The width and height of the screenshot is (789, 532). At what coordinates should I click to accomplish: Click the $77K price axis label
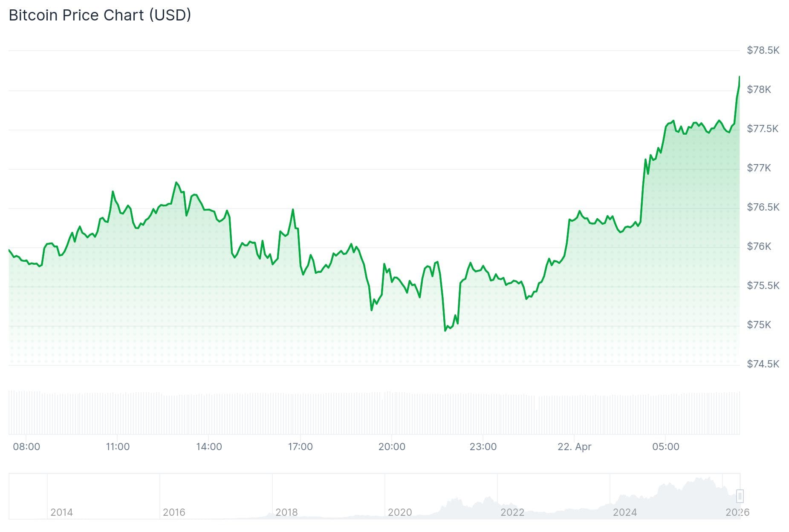click(759, 168)
